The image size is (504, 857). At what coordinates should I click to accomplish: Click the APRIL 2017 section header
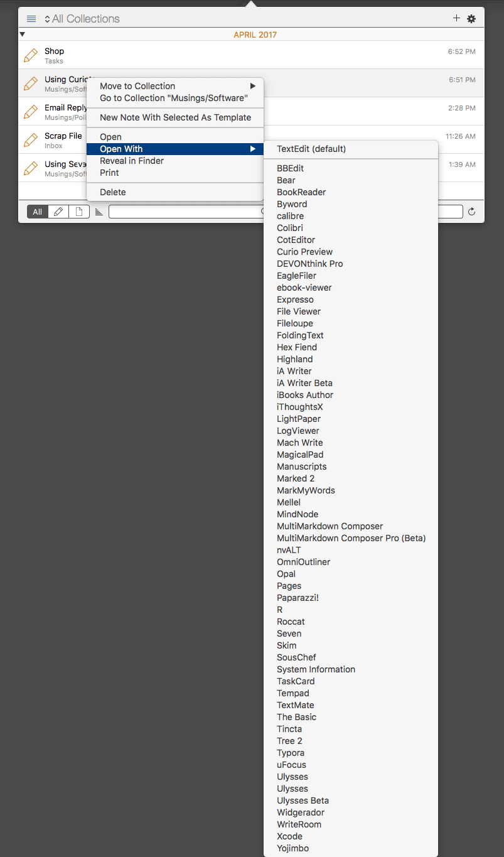[x=255, y=35]
